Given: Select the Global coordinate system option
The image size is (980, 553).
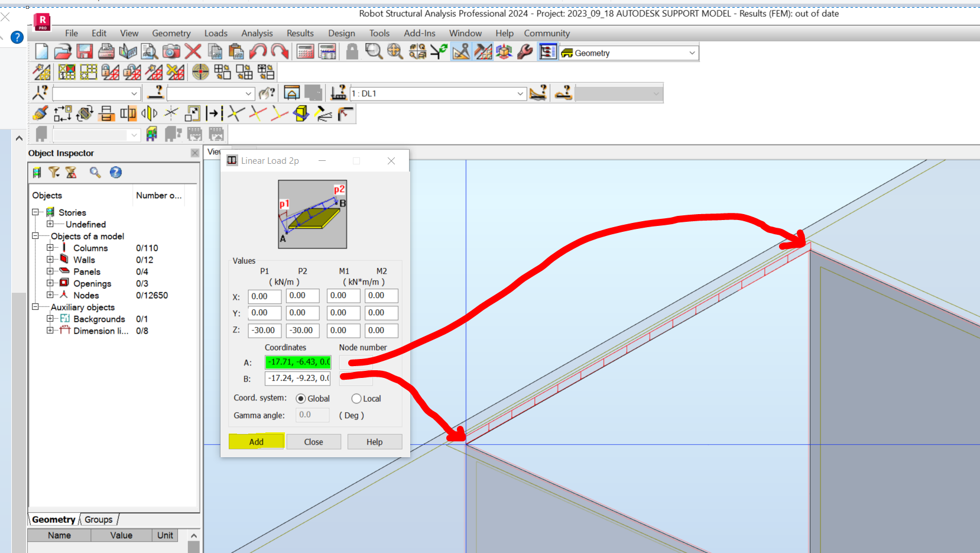Looking at the screenshot, I should point(301,398).
